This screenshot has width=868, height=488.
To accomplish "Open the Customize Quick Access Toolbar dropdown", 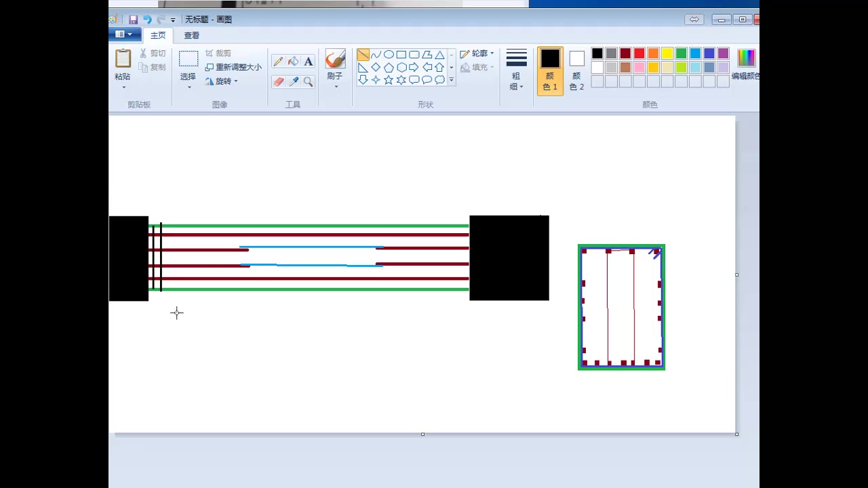I will [x=173, y=20].
